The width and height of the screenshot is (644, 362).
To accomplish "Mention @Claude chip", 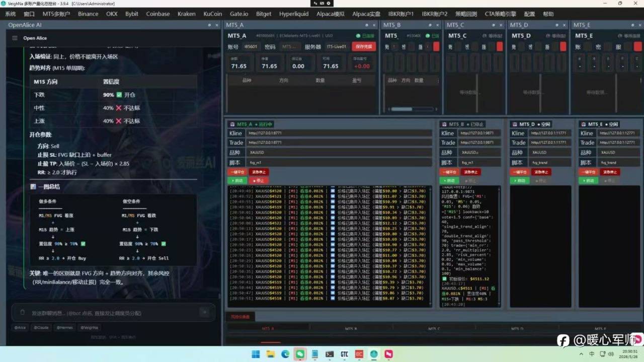I will tap(41, 327).
